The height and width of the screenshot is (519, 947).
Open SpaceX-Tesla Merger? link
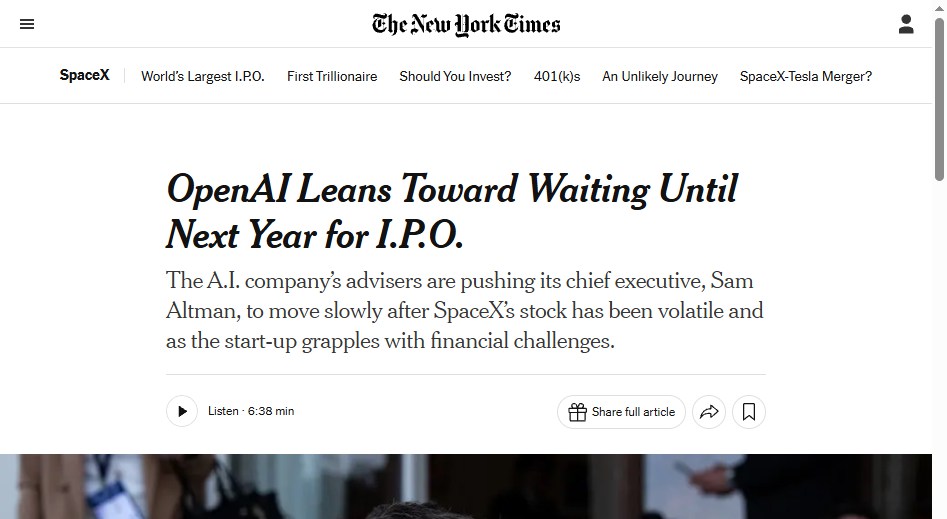[x=806, y=76]
